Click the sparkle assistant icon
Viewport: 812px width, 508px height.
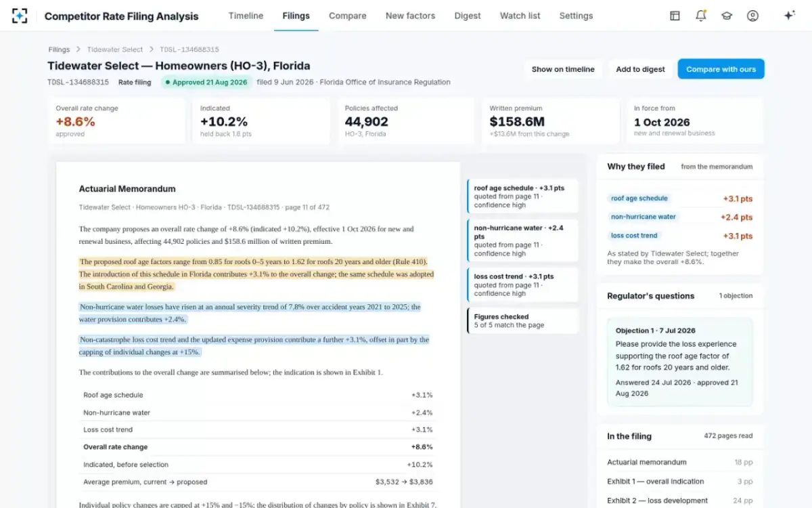(x=789, y=16)
